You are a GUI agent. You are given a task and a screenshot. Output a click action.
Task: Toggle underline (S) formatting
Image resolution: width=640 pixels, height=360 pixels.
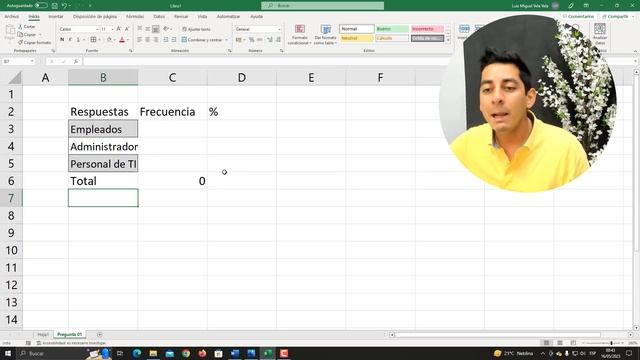[x=78, y=40]
